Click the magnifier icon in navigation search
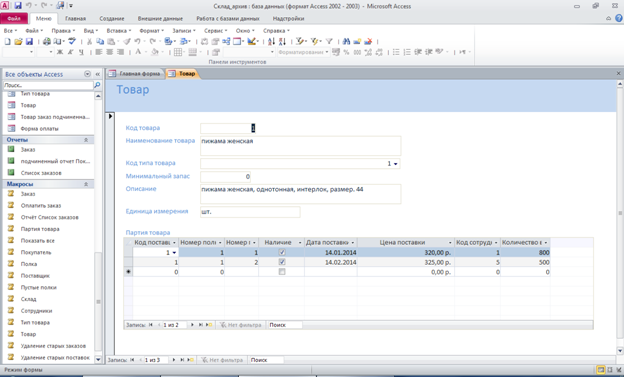The width and height of the screenshot is (624, 377). [97, 85]
